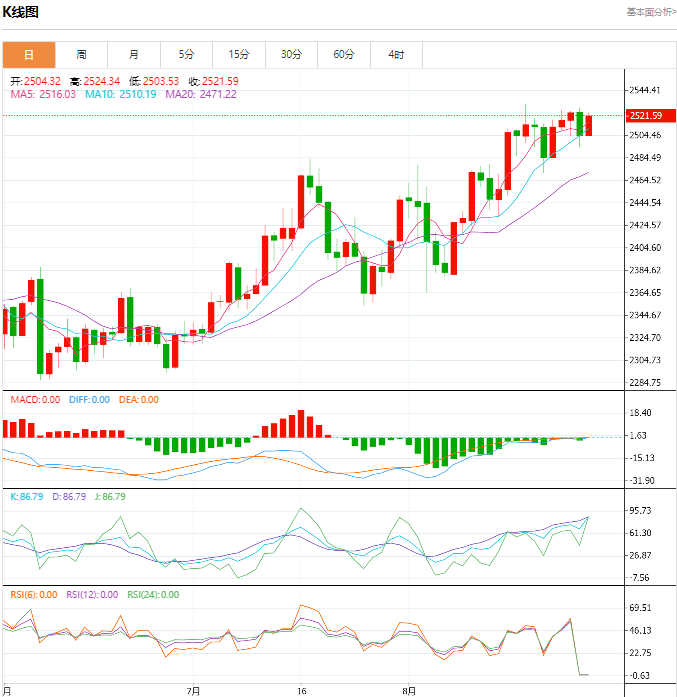Show the 30分 K-line chart
This screenshot has width=677, height=697.
point(291,54)
